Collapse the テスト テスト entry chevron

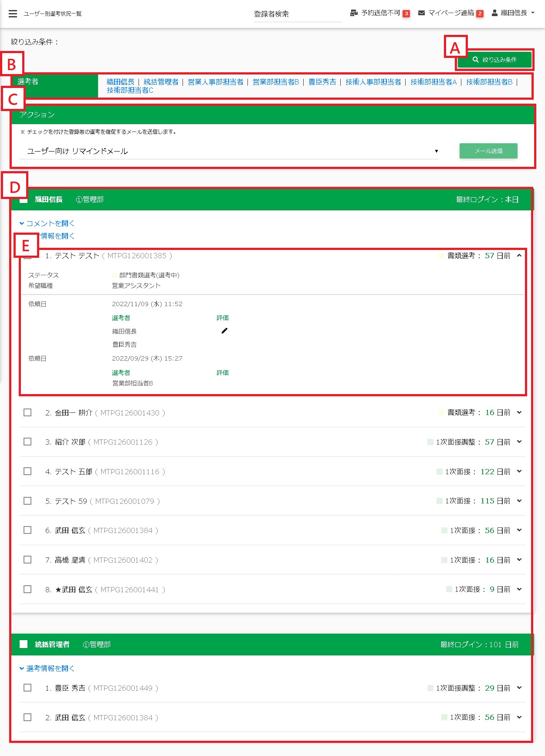(x=519, y=256)
